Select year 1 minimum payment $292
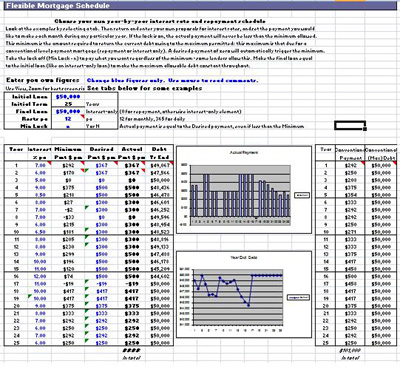The width and height of the screenshot is (400, 381). coord(68,165)
